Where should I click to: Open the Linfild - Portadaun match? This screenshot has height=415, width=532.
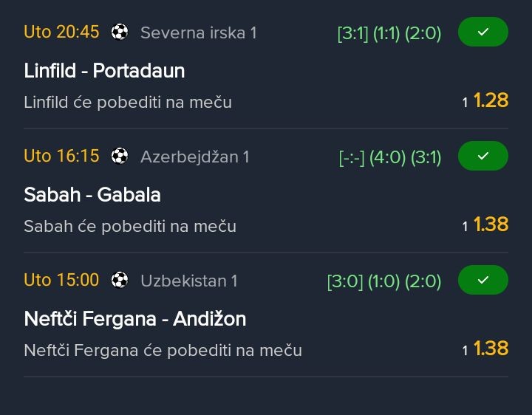pos(104,71)
